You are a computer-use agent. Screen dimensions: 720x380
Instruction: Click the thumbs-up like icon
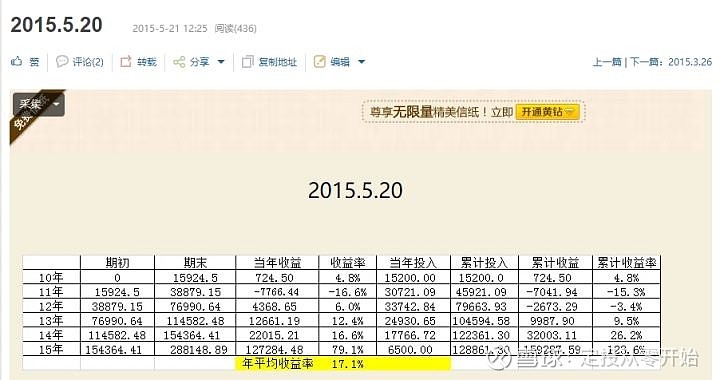17,61
